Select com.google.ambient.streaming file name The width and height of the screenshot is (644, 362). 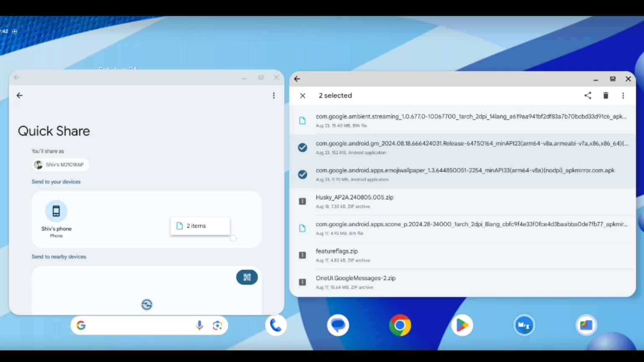point(471,116)
